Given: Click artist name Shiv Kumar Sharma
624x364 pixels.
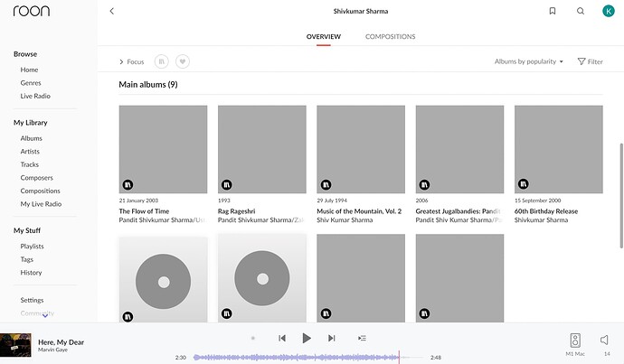Looking at the screenshot, I should 345,220.
